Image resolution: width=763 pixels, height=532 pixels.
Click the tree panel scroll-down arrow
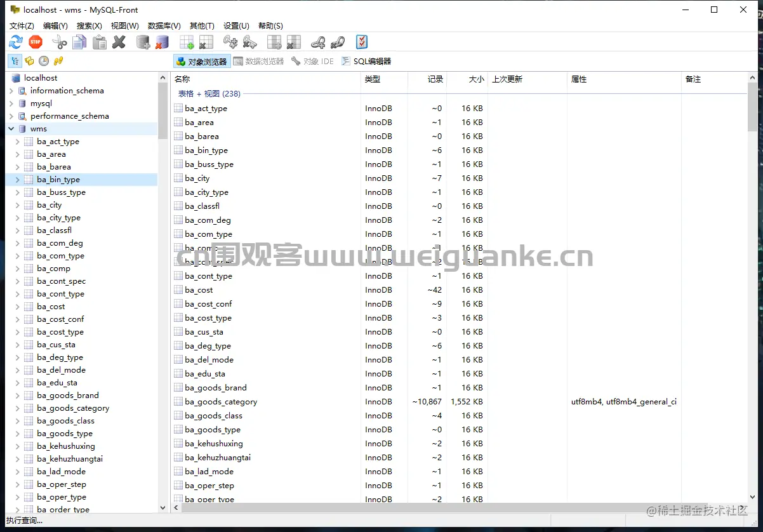[x=163, y=508]
